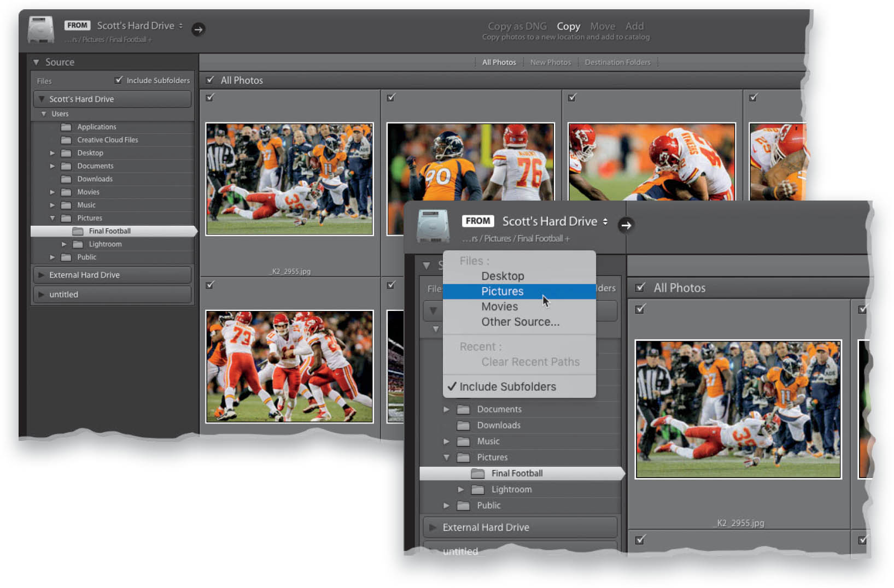Collapse Source panel in back window
894x588 pixels.
[36, 62]
